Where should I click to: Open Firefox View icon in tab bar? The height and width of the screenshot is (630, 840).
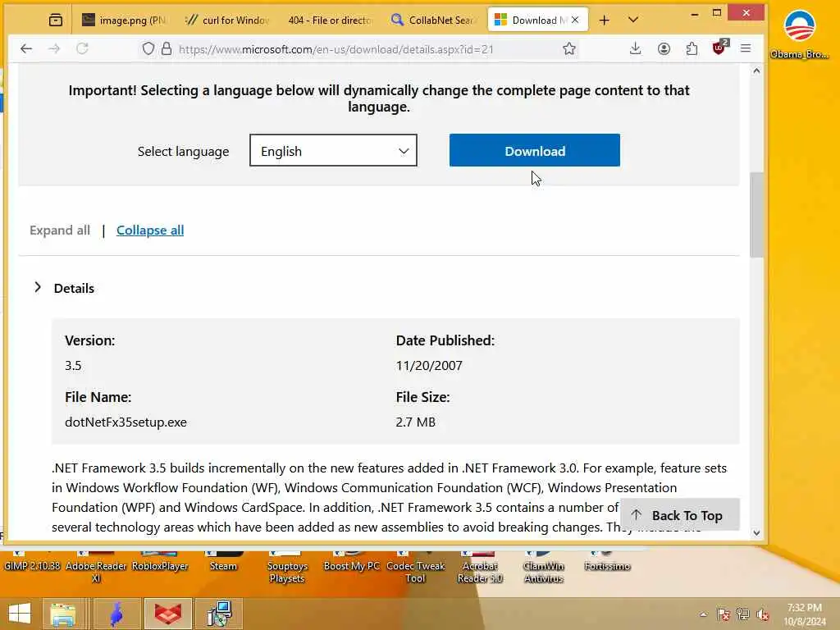tap(55, 21)
